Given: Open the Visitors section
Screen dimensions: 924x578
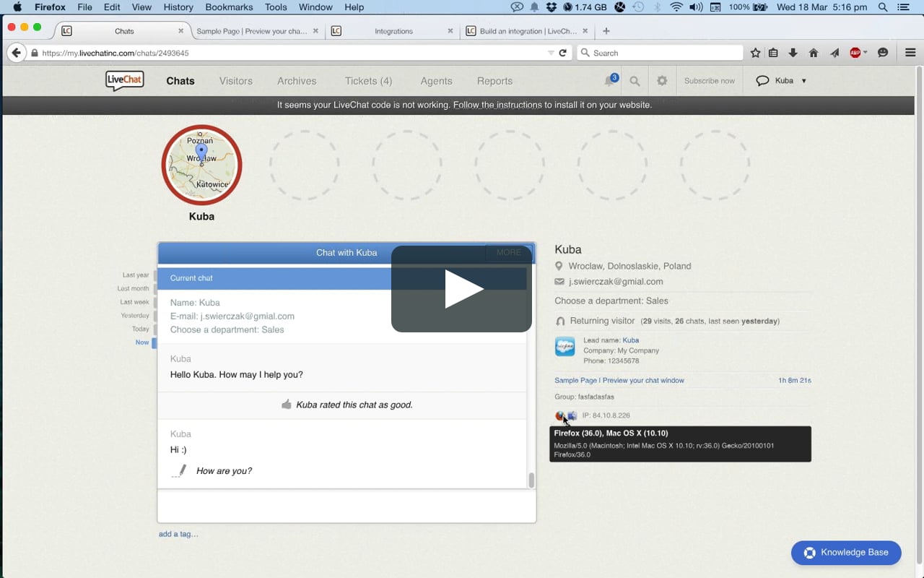Looking at the screenshot, I should click(236, 81).
